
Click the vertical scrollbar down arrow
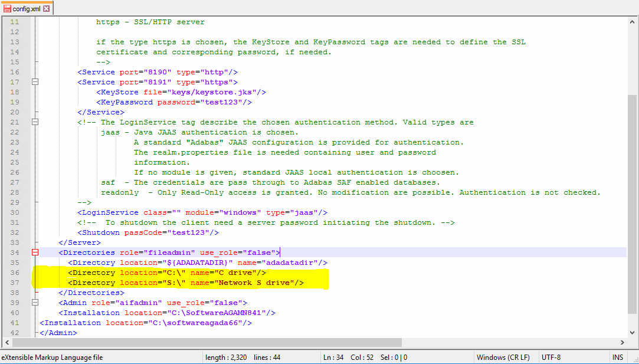point(632,333)
